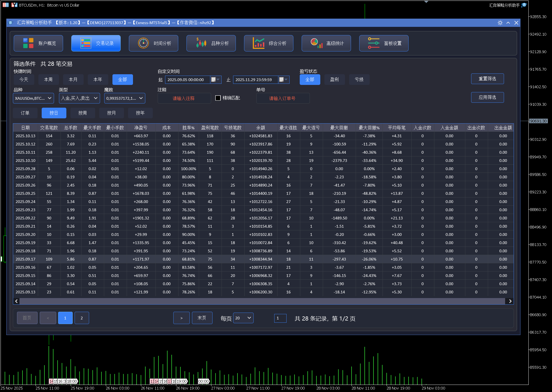Select the 盈利 profit status filter
Screen dimensions: 552x392
[334, 80]
